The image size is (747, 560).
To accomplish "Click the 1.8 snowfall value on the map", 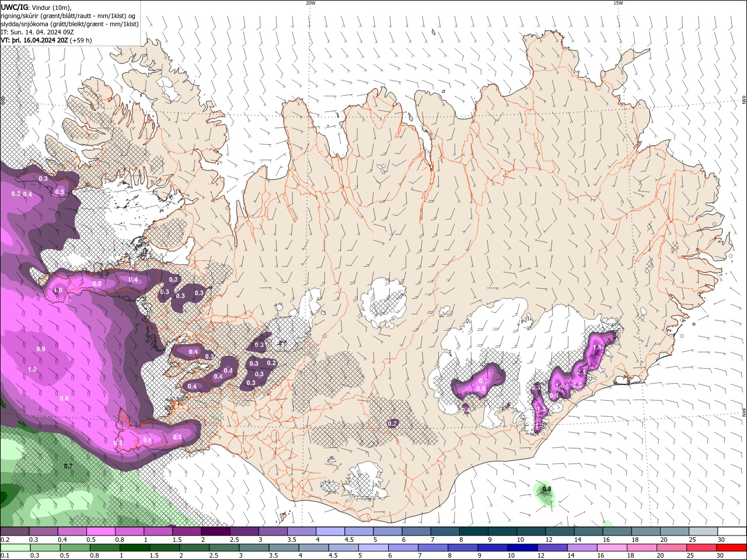I will coord(596,347).
